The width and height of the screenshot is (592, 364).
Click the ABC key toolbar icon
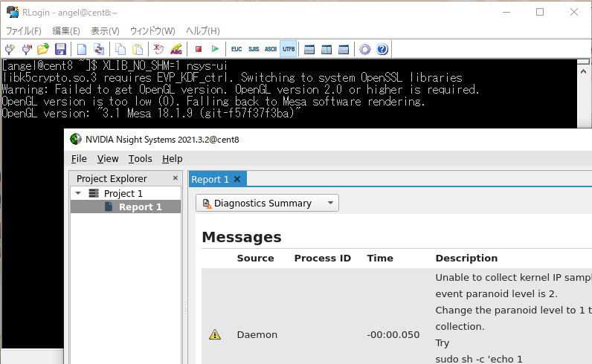click(176, 49)
